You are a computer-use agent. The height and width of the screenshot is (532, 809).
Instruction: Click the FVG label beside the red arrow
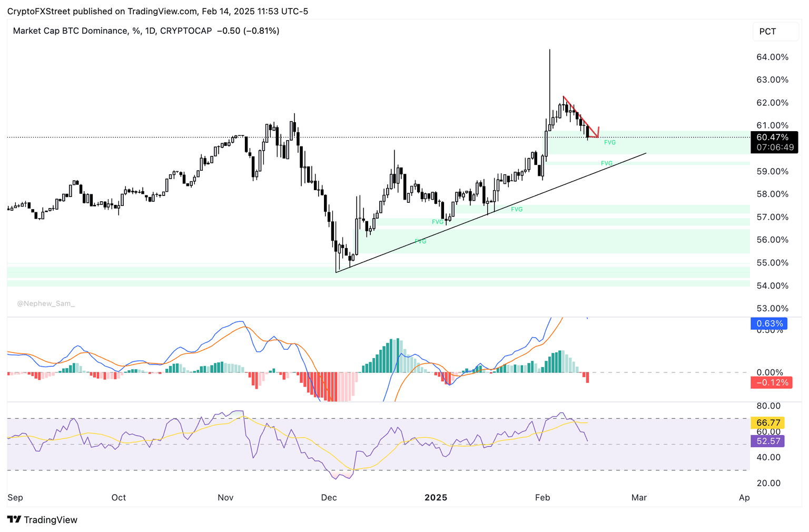coord(610,142)
